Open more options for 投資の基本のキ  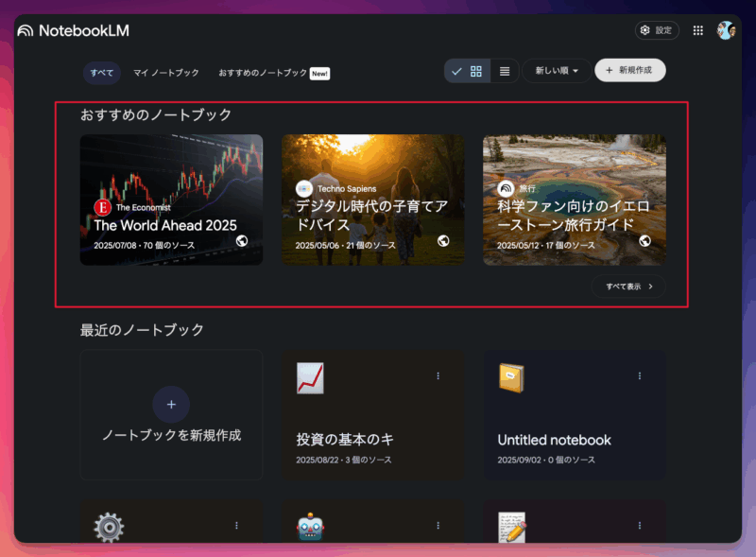tap(438, 376)
